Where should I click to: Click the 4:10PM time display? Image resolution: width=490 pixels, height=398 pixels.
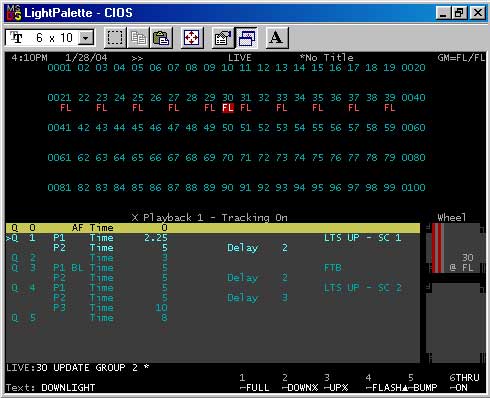pyautogui.click(x=29, y=58)
